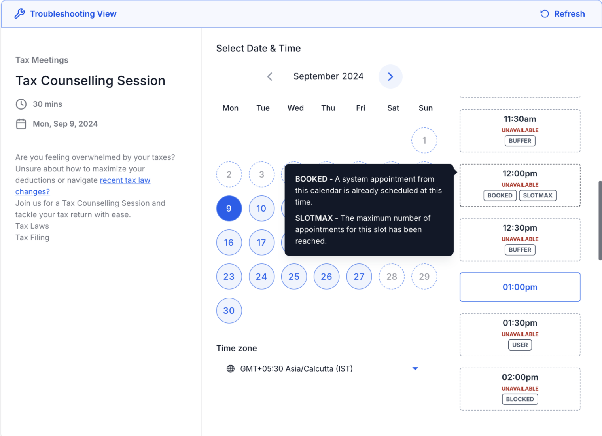Open the time zone dropdown arrow
This screenshot has height=436, width=602.
point(415,368)
